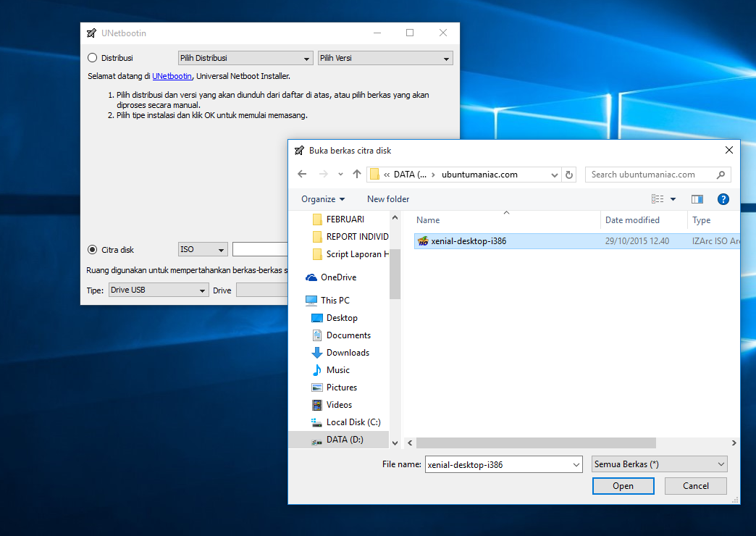The image size is (756, 536).
Task: Select the Citra disk radio button
Action: coord(92,249)
